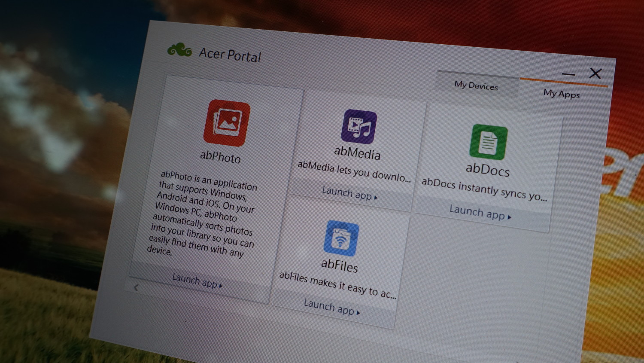Click 'abMedia lets you downlo...' description
This screenshot has width=644, height=363.
(354, 171)
